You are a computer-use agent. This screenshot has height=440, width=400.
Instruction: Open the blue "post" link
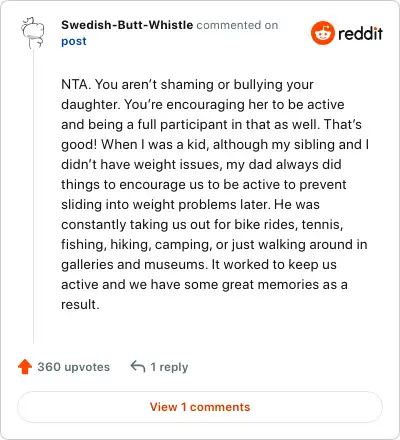[74, 41]
